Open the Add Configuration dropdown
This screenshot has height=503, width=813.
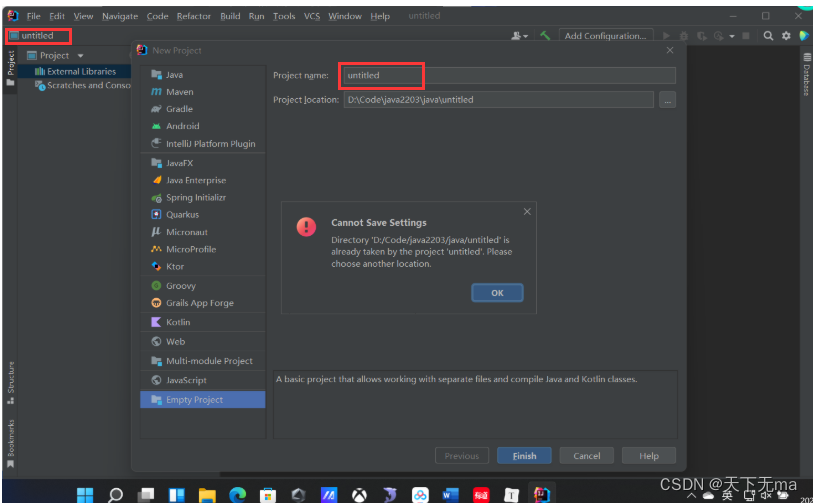605,36
